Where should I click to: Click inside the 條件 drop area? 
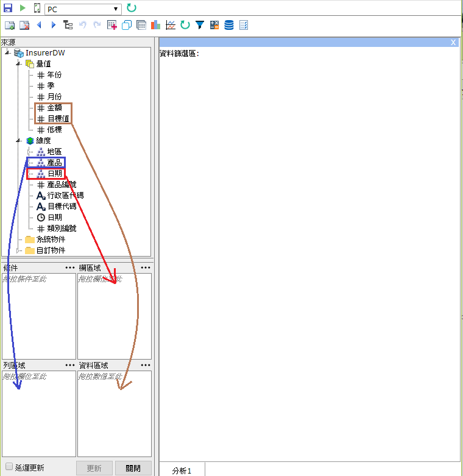point(39,316)
